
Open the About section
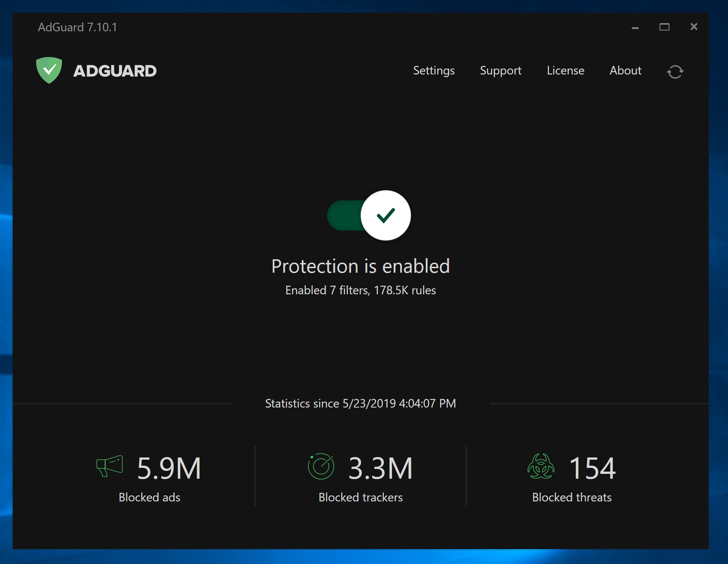[x=625, y=71]
